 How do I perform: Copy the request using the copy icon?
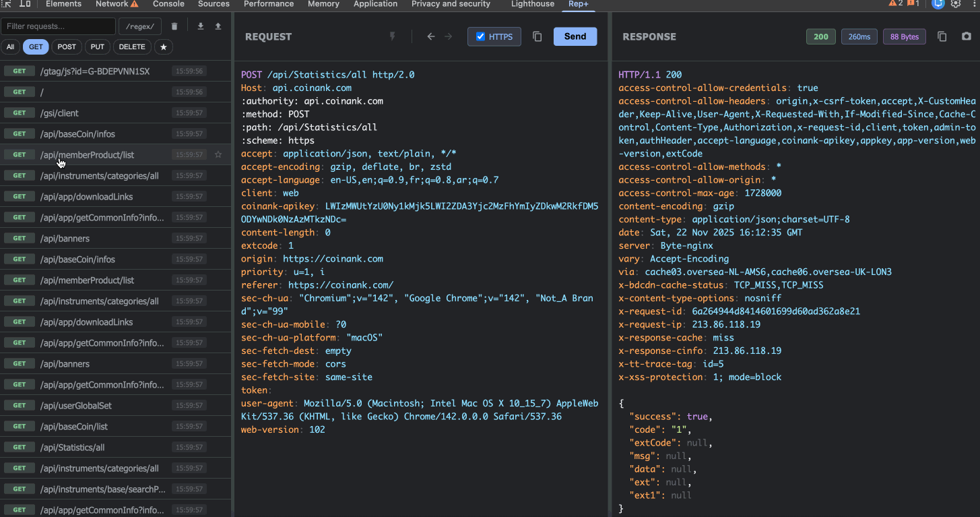pyautogui.click(x=537, y=36)
